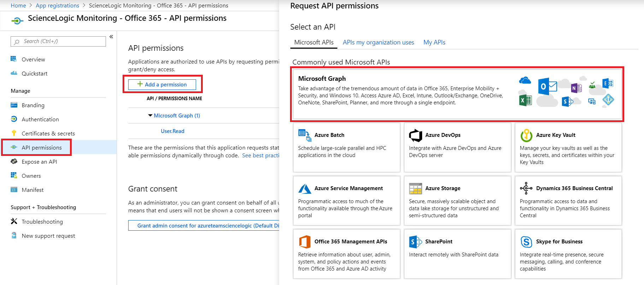The width and height of the screenshot is (644, 285).
Task: Collapse the sidebar with double chevron
Action: tap(111, 37)
